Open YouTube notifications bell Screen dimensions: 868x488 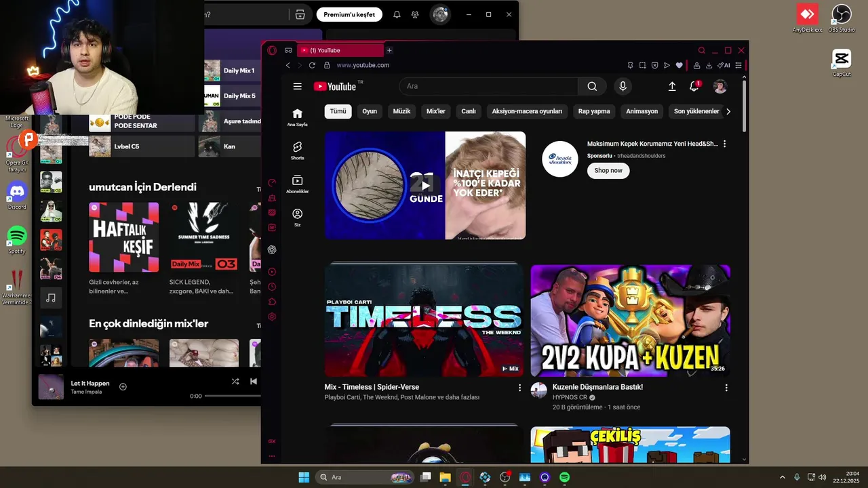tap(694, 86)
